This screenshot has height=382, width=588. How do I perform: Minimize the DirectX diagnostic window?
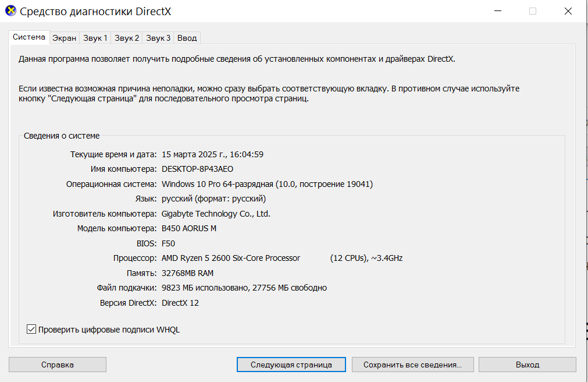click(x=498, y=11)
